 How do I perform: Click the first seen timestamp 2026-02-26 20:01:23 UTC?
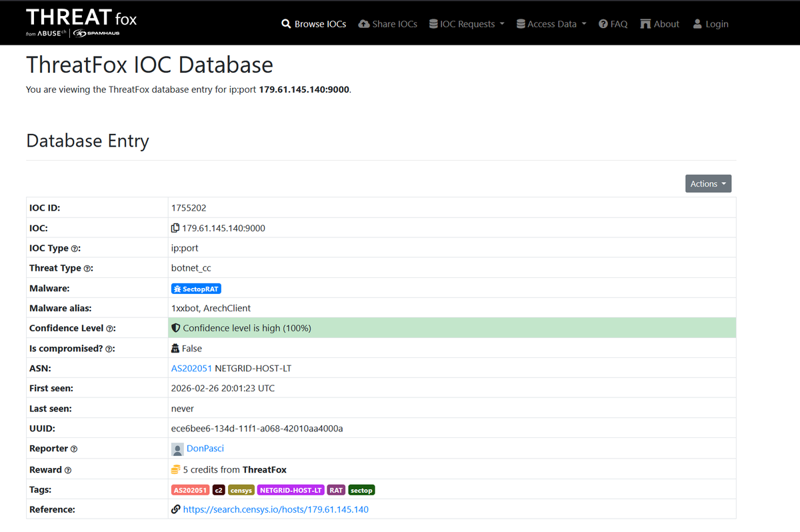click(x=223, y=388)
